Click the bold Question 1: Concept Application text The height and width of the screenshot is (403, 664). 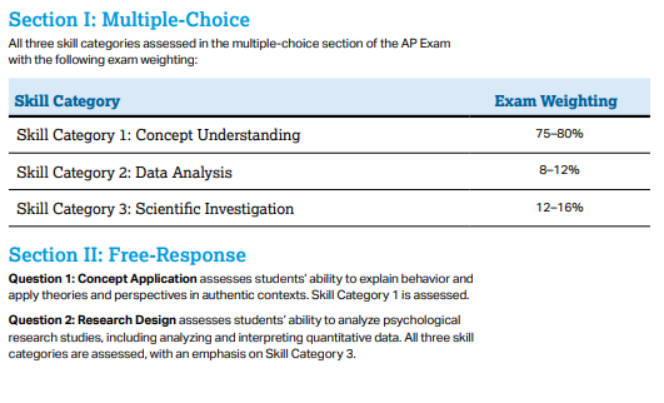click(102, 279)
